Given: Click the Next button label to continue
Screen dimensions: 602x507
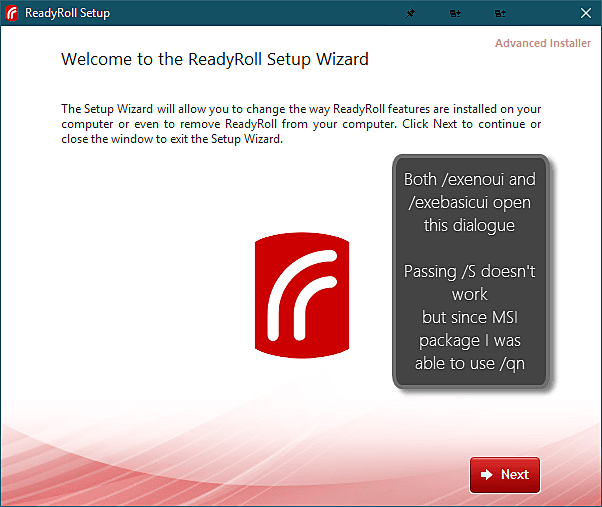Looking at the screenshot, I should [x=515, y=474].
